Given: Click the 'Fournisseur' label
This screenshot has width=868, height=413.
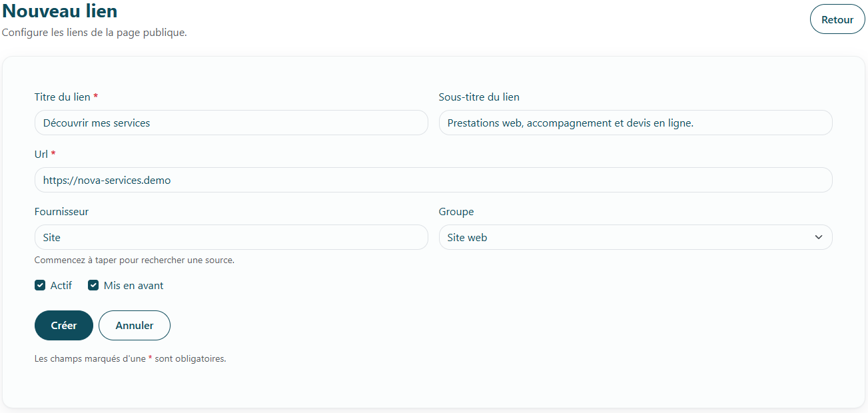Looking at the screenshot, I should pos(61,212).
